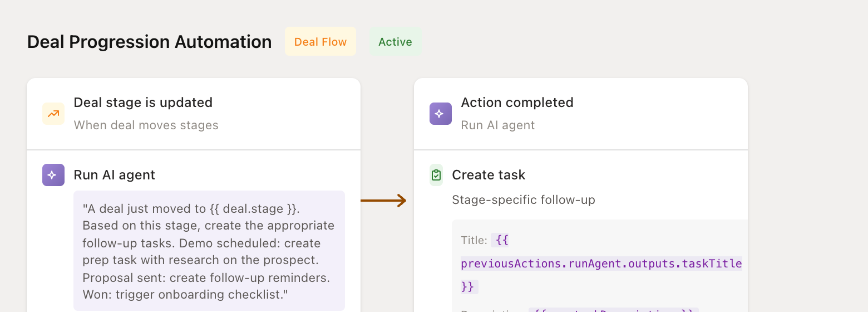
Task: Click the Run AI agent subtitle under Action completed
Action: click(x=498, y=125)
